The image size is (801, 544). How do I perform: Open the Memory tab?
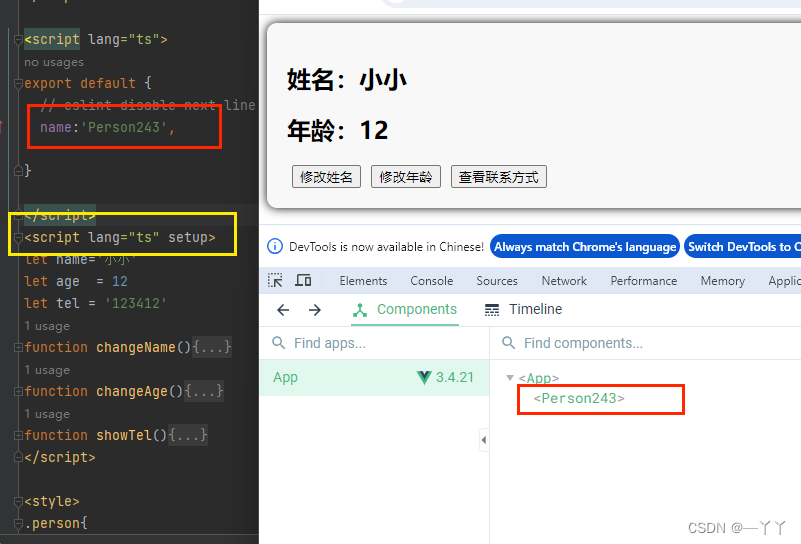(x=722, y=281)
